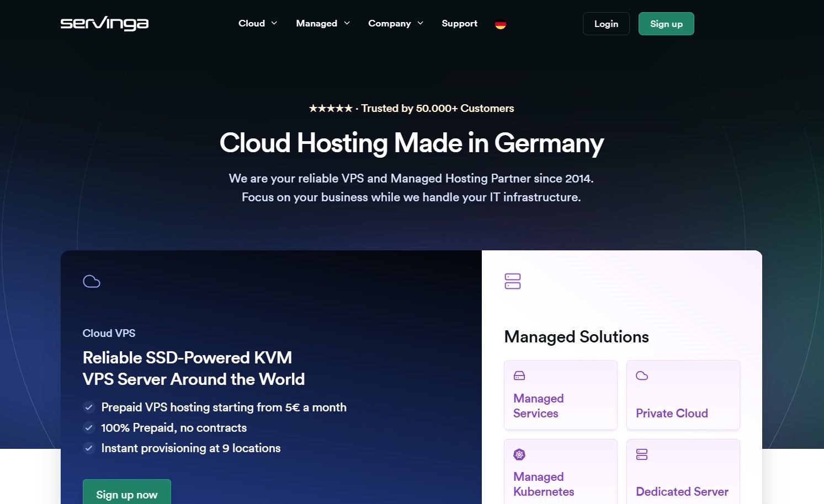Click the reliable VPS and Managed Hosting Partner line
The height and width of the screenshot is (504, 824).
[x=411, y=178]
